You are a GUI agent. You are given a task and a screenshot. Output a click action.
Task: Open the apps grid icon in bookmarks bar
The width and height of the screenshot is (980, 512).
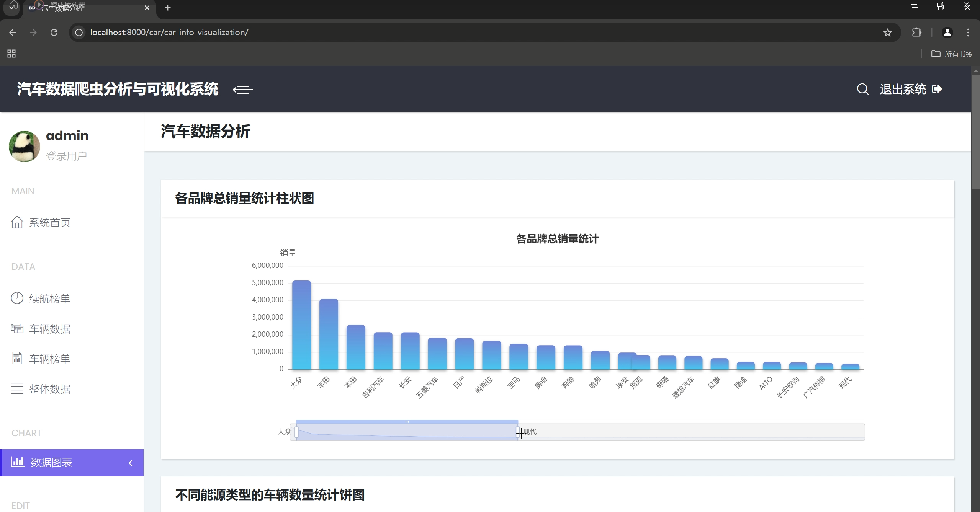tap(11, 54)
